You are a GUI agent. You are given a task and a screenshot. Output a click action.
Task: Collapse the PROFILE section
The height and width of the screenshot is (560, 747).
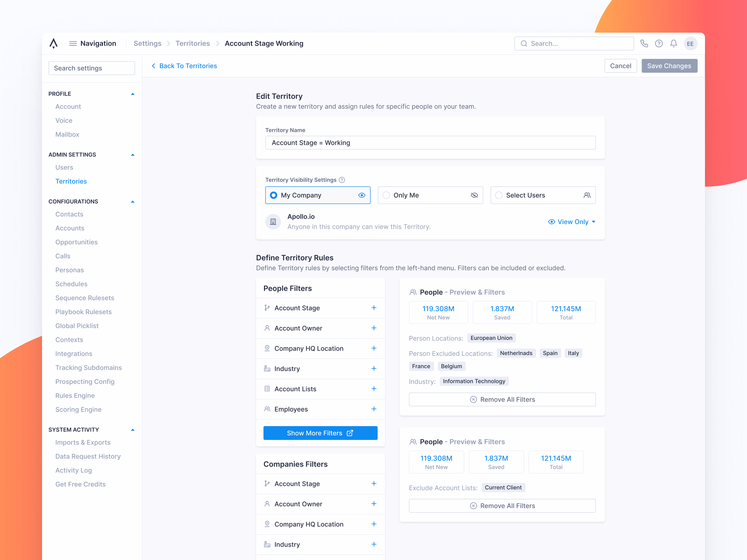132,94
